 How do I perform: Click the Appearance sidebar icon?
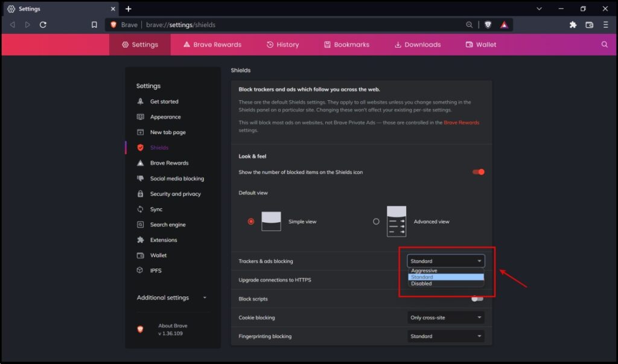(140, 117)
